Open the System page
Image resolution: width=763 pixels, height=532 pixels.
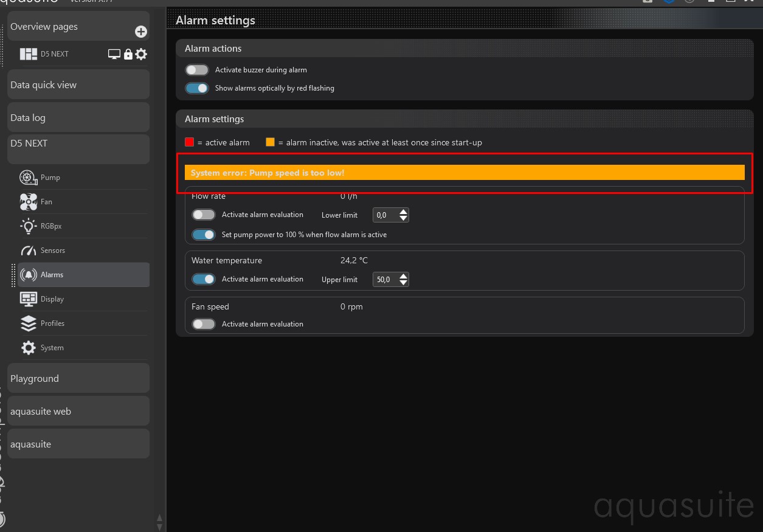point(83,348)
